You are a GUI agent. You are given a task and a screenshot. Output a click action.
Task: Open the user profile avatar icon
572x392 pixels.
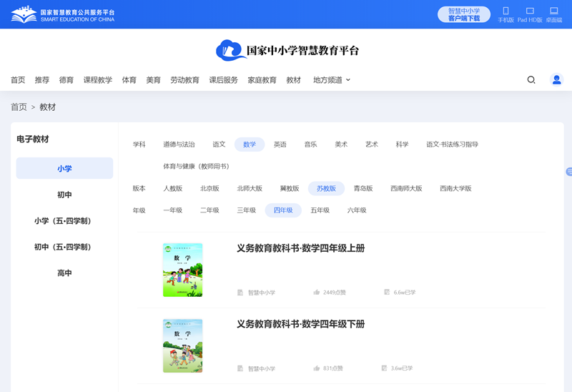pyautogui.click(x=557, y=79)
